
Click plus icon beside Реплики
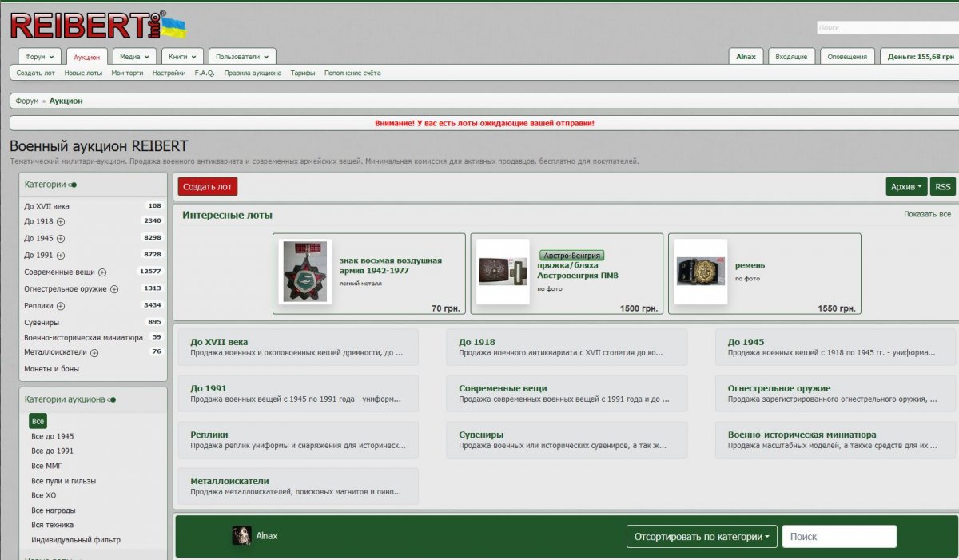61,306
